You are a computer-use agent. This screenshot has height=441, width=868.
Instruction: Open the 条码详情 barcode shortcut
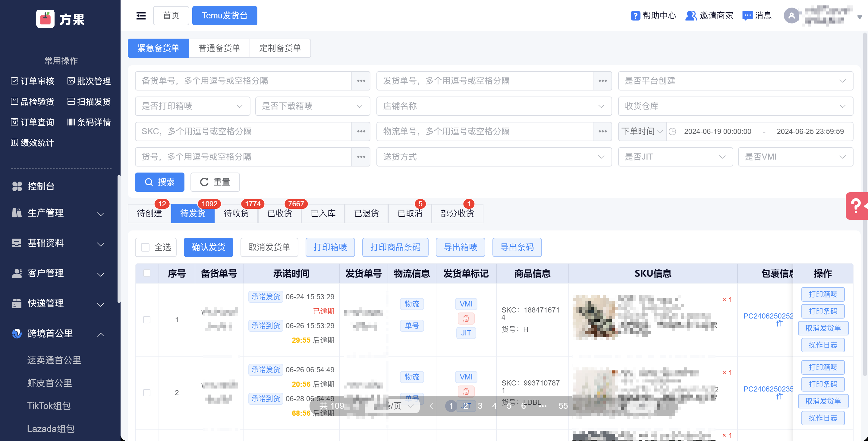click(x=89, y=122)
